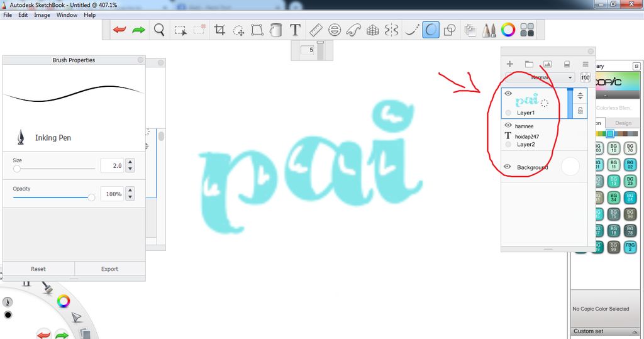Select the FBG 2 Copic swatch

pyautogui.click(x=630, y=247)
